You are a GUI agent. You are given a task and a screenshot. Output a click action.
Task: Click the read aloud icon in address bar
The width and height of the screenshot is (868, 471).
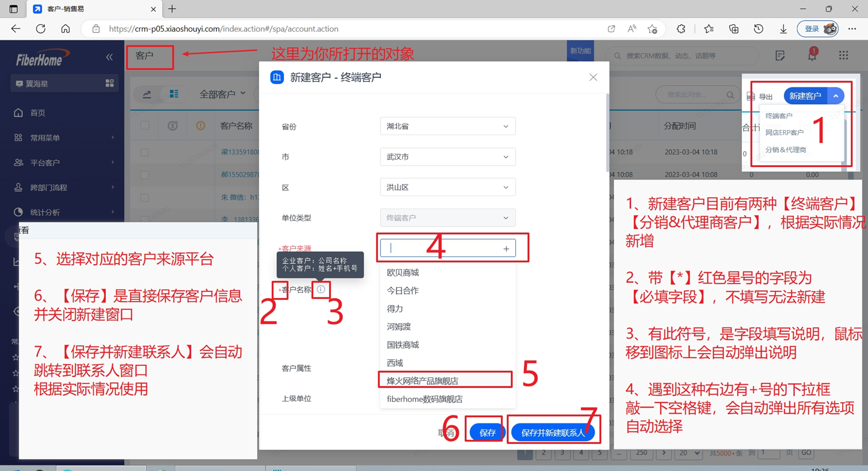[631, 29]
